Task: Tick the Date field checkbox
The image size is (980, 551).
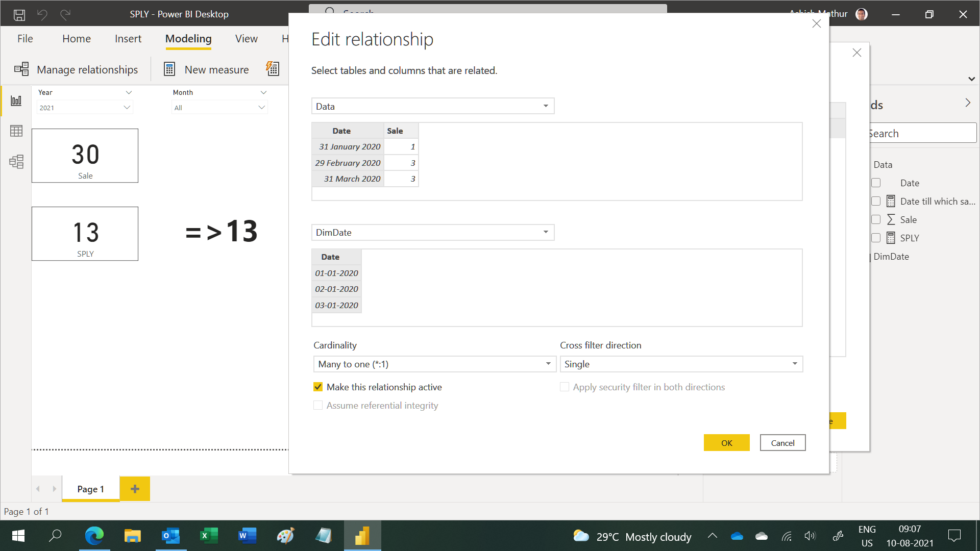Action: [x=876, y=183]
